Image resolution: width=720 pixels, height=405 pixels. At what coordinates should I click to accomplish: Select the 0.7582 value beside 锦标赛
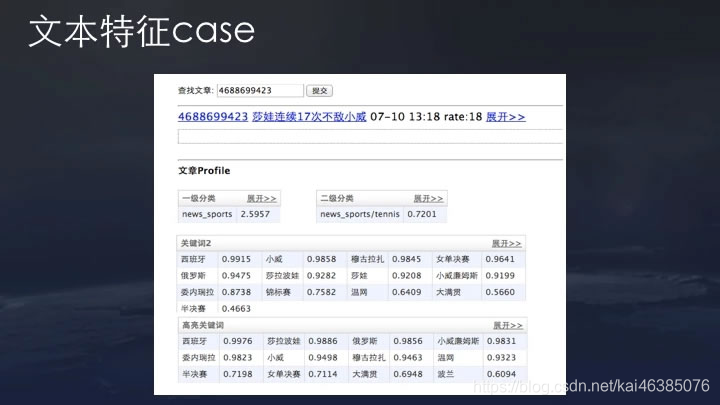[x=321, y=292]
